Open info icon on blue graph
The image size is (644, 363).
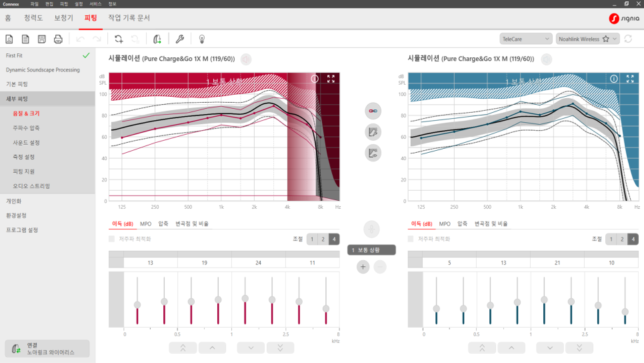point(613,79)
